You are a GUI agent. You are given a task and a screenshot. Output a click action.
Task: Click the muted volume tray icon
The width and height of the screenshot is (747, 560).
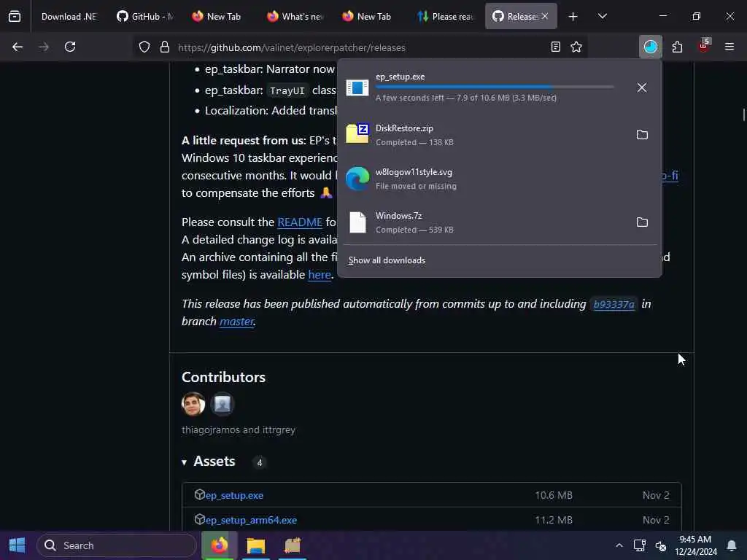[661, 545]
